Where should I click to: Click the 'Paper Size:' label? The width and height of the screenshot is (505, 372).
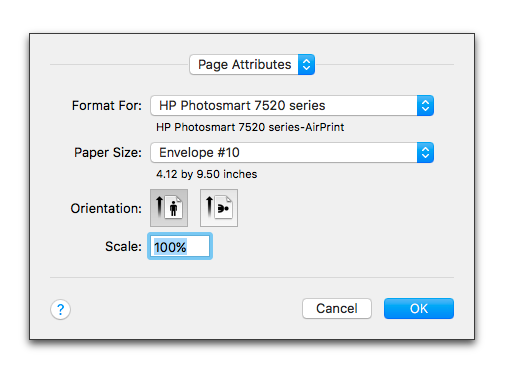point(108,153)
